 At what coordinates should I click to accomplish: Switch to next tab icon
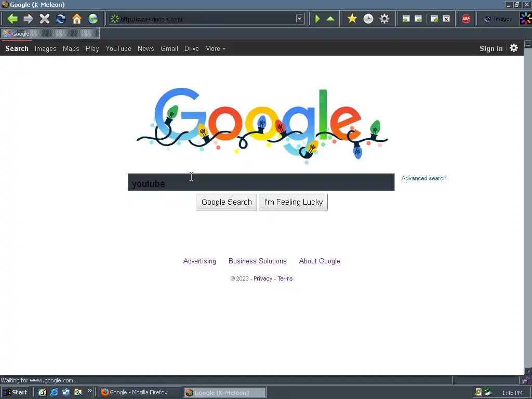[419, 19]
